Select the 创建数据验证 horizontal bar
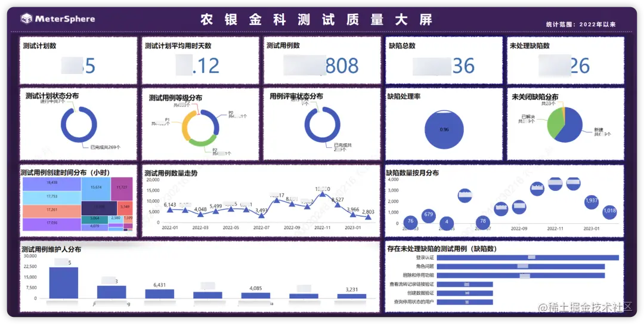The width and height of the screenshot is (644, 324). (x=465, y=293)
